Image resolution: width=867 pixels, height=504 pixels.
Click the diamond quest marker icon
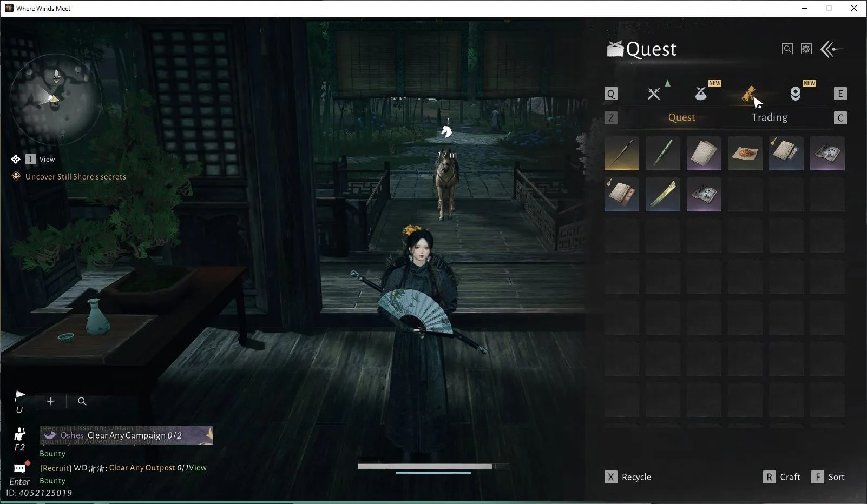click(16, 176)
